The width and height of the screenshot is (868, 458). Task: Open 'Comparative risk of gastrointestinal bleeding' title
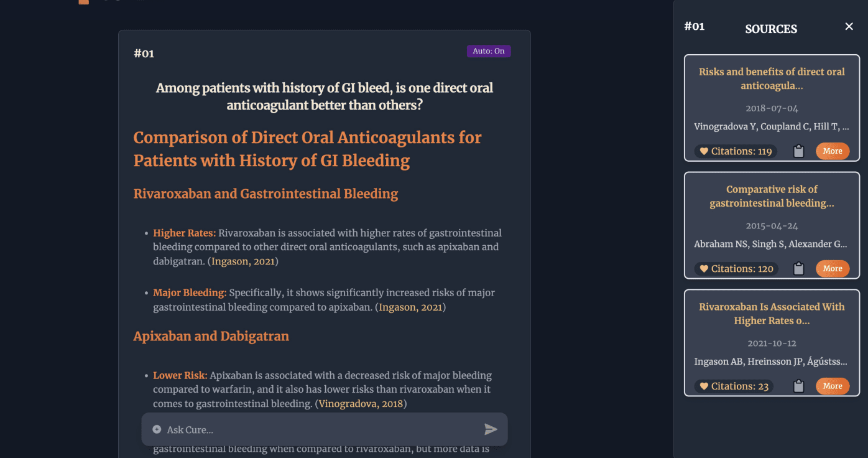[x=772, y=196]
